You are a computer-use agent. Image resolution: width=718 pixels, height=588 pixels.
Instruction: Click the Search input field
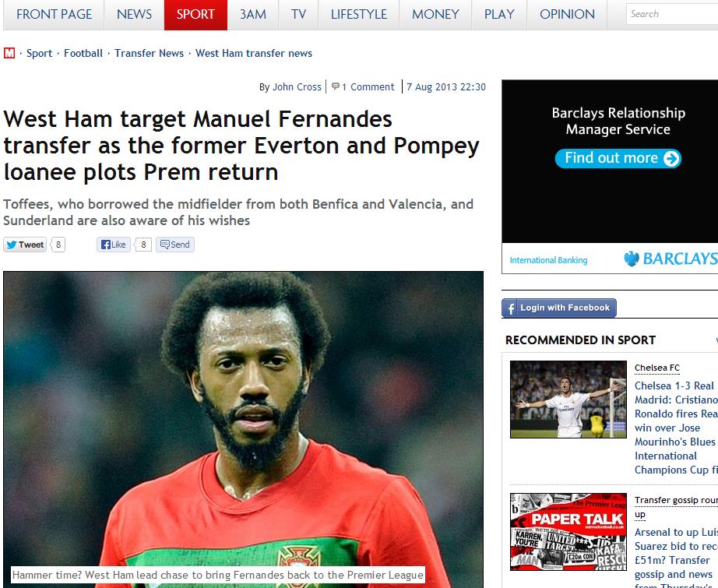tap(672, 14)
